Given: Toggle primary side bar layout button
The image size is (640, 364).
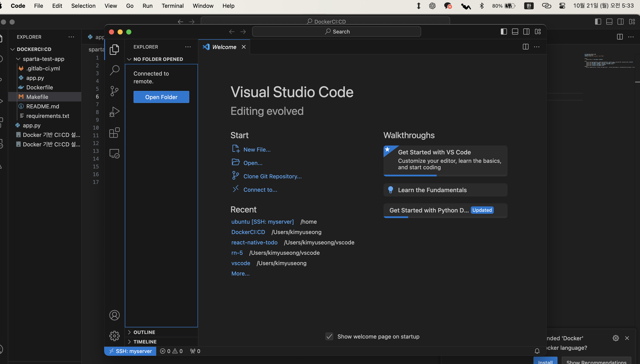Looking at the screenshot, I should (x=504, y=32).
